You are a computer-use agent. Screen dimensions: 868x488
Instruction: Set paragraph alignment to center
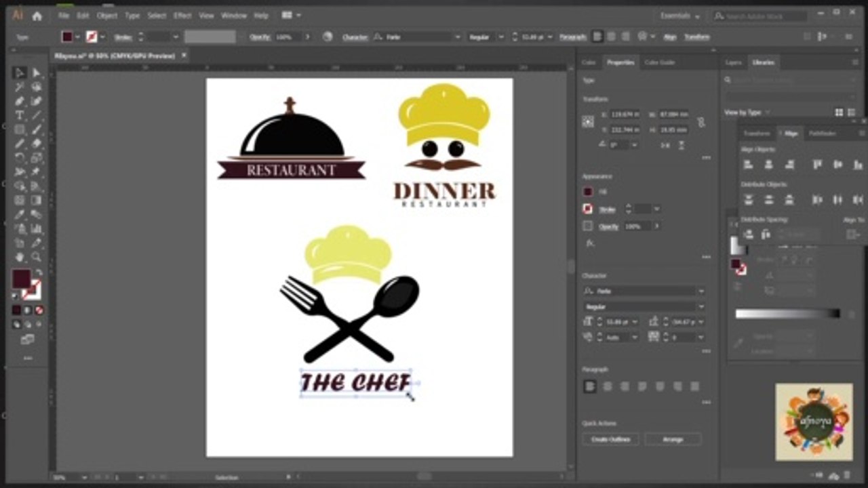pos(608,386)
